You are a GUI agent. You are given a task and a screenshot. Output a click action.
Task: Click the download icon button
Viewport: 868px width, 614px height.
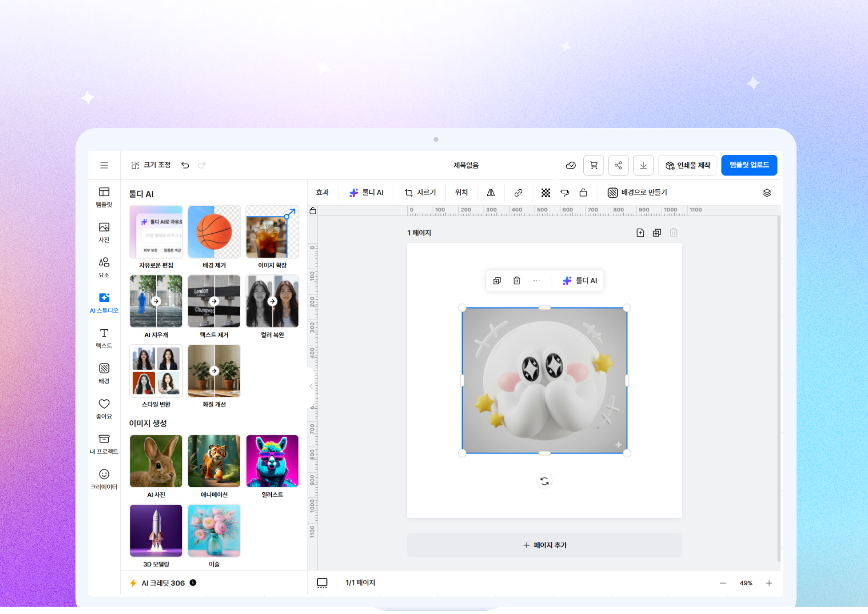[643, 165]
